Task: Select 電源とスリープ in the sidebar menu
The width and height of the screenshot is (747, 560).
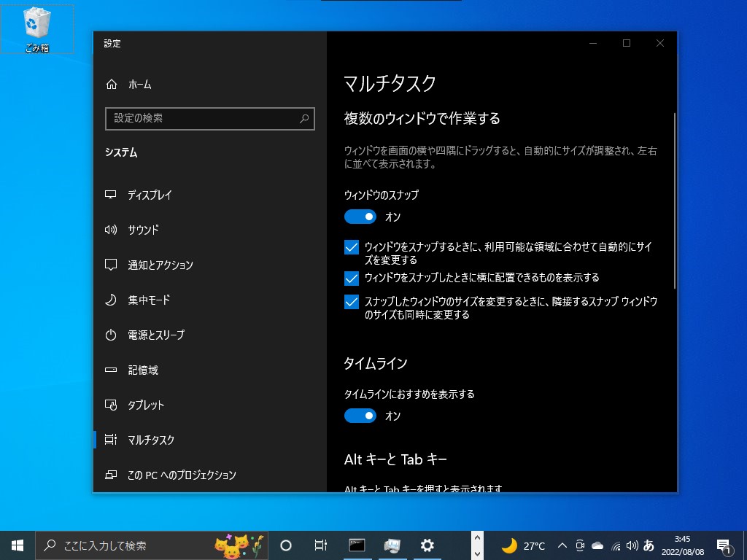Action: click(x=155, y=335)
